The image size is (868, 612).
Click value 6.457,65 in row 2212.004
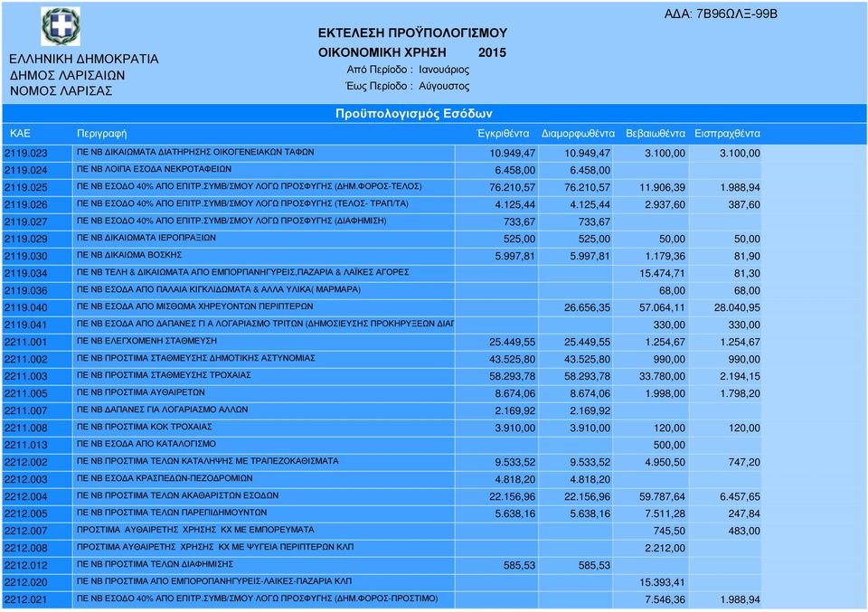[x=740, y=497]
